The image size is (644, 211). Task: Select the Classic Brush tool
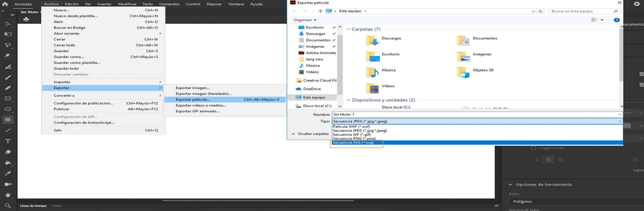(x=8, y=77)
